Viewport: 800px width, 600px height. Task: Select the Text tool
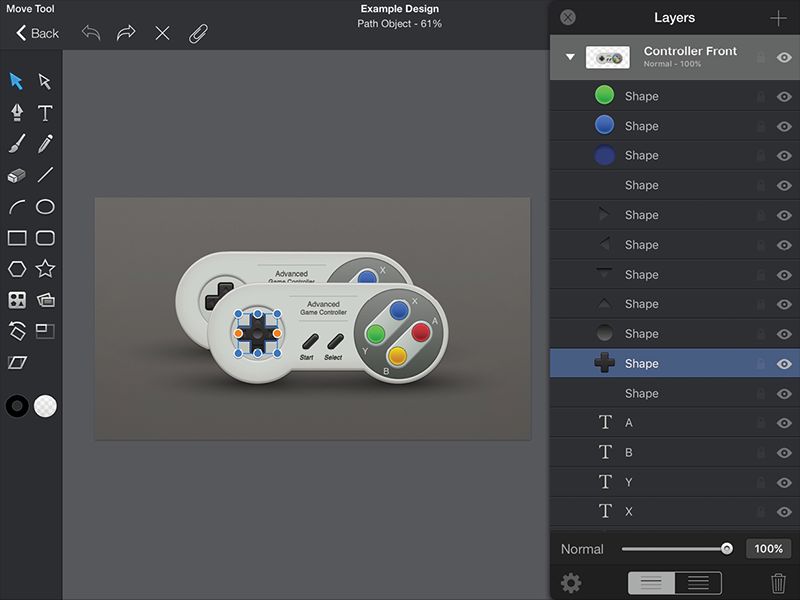[x=45, y=112]
